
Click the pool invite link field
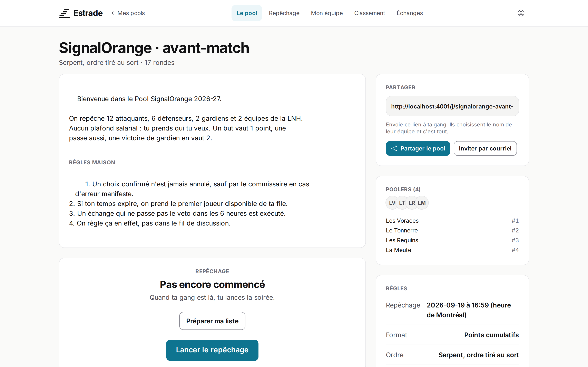click(x=452, y=106)
